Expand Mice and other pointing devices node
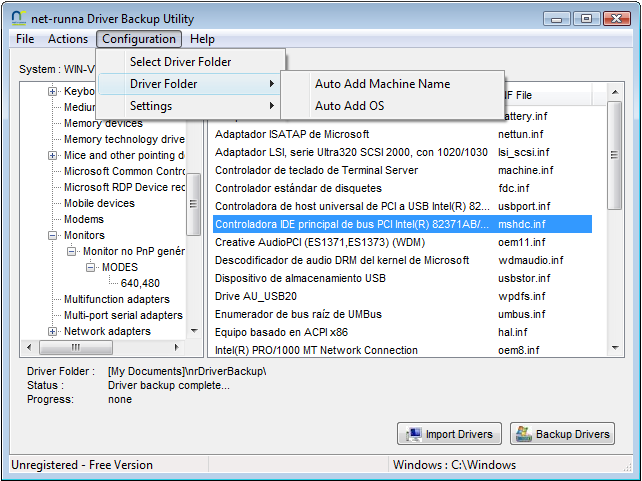The width and height of the screenshot is (642, 481). point(52,155)
